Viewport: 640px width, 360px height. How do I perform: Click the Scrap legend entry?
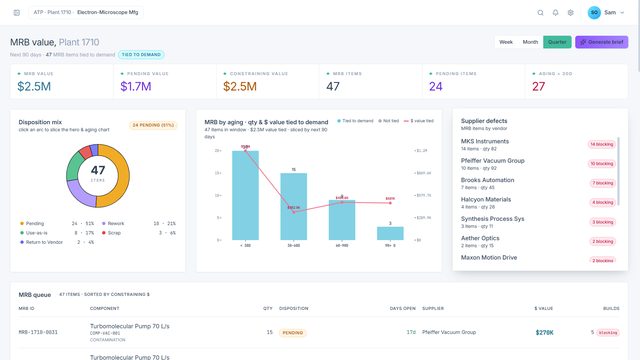pyautogui.click(x=138, y=233)
